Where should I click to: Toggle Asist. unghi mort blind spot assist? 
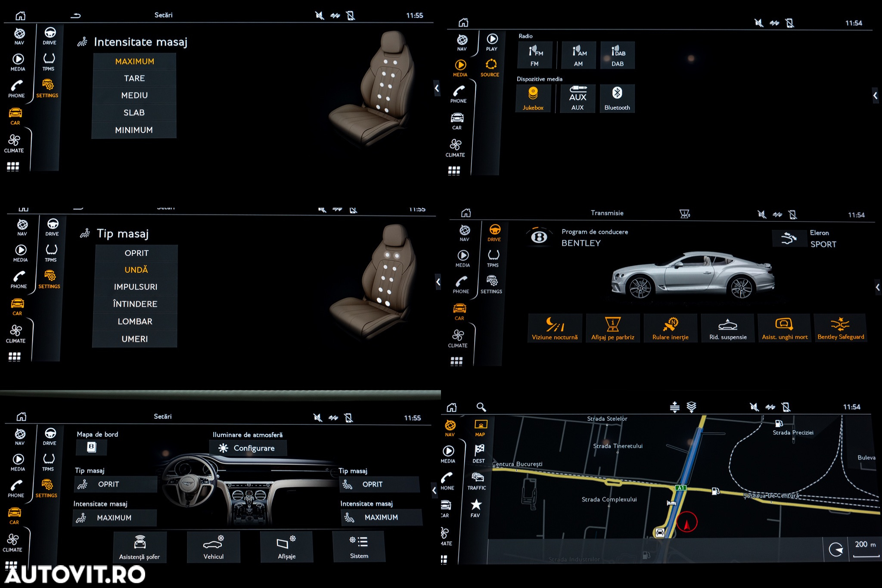tap(784, 328)
